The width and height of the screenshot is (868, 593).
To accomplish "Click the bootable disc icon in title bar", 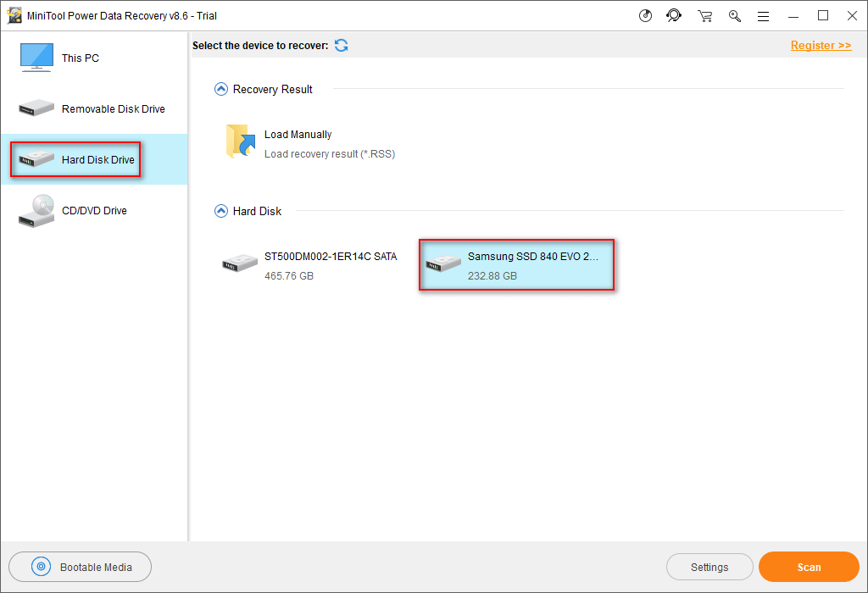I will [646, 15].
